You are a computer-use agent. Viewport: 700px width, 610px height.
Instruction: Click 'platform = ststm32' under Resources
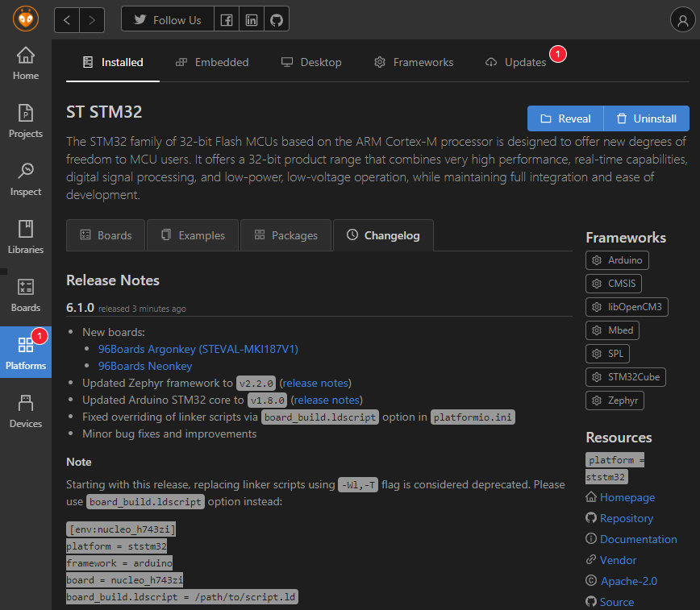point(615,468)
